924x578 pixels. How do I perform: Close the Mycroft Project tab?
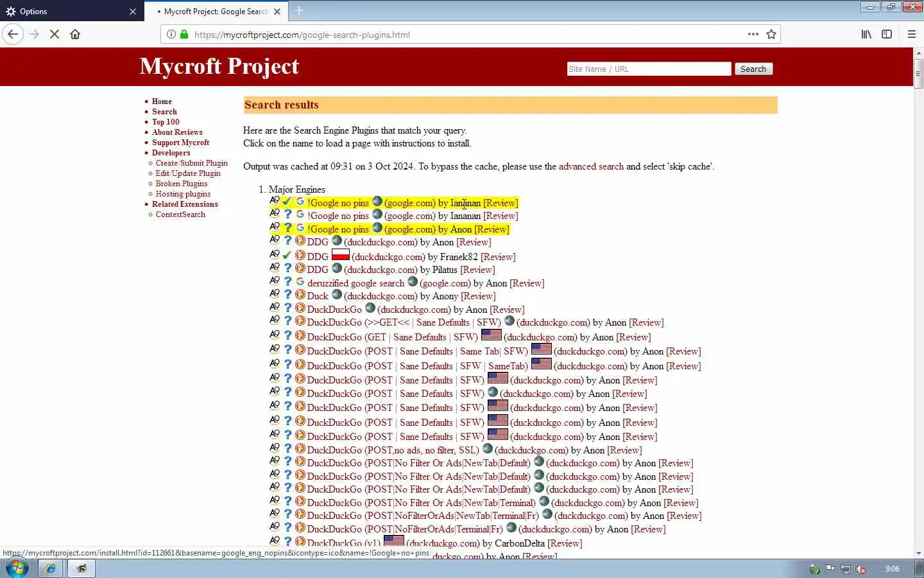277,12
